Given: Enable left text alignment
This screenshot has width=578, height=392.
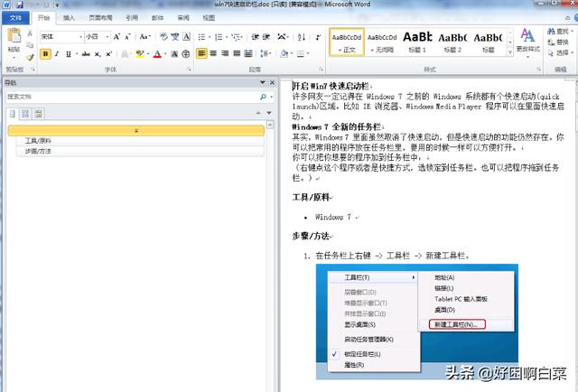Looking at the screenshot, I should pyautogui.click(x=202, y=54).
